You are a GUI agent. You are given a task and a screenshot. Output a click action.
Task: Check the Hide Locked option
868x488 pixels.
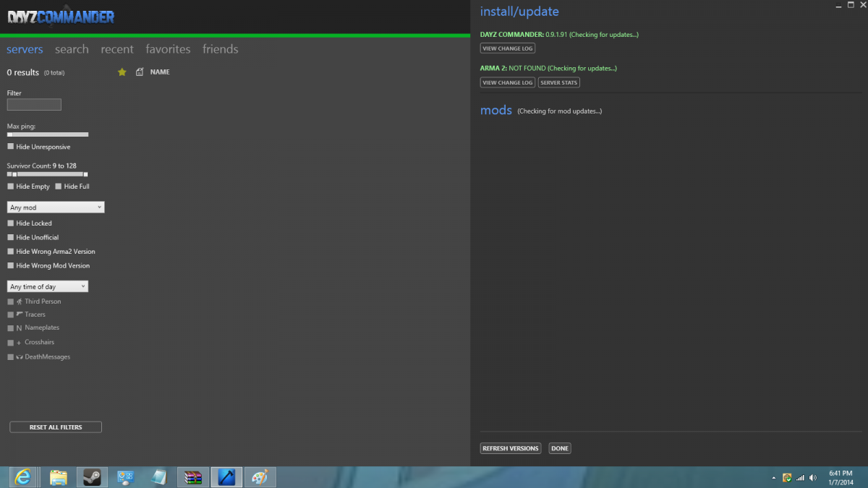pyautogui.click(x=11, y=223)
